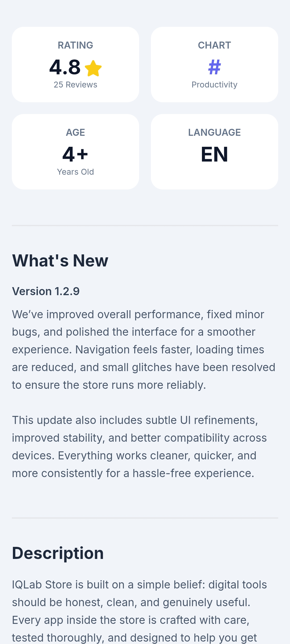The width and height of the screenshot is (290, 644).
Task: Click the yellow rating star icon
Action: (x=93, y=68)
